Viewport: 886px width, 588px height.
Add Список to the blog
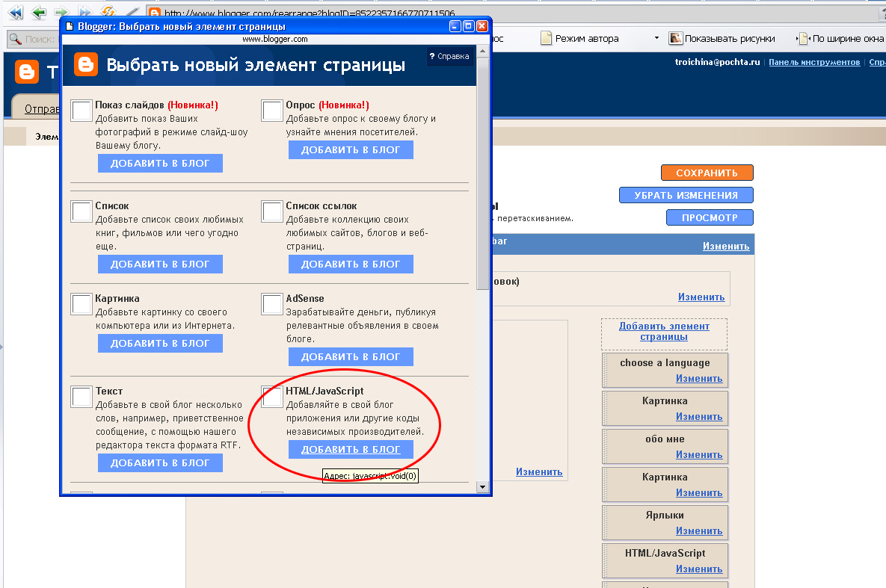(x=160, y=264)
